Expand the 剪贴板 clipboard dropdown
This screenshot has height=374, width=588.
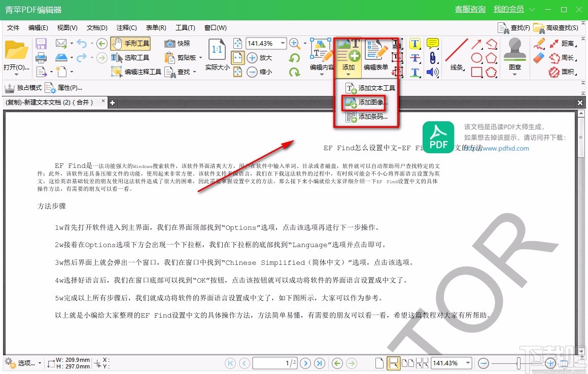[x=200, y=58]
